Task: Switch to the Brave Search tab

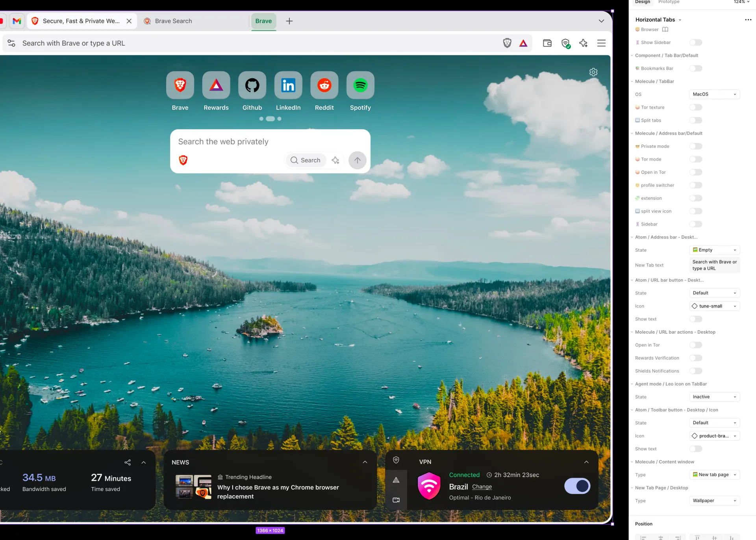Action: 173,21
